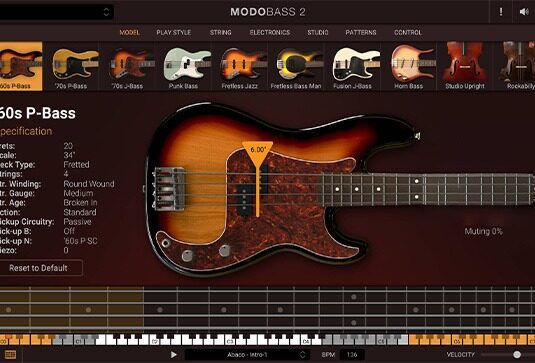535x363 pixels.
Task: Click the Fretted neck type value
Action: pyautogui.click(x=76, y=165)
